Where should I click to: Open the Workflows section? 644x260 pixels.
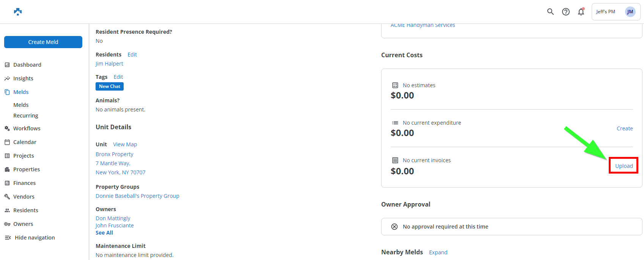(x=27, y=128)
